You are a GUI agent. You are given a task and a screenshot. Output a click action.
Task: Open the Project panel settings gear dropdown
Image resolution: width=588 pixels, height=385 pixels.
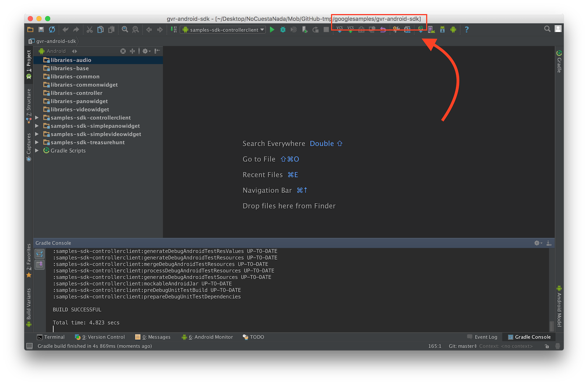pos(146,51)
